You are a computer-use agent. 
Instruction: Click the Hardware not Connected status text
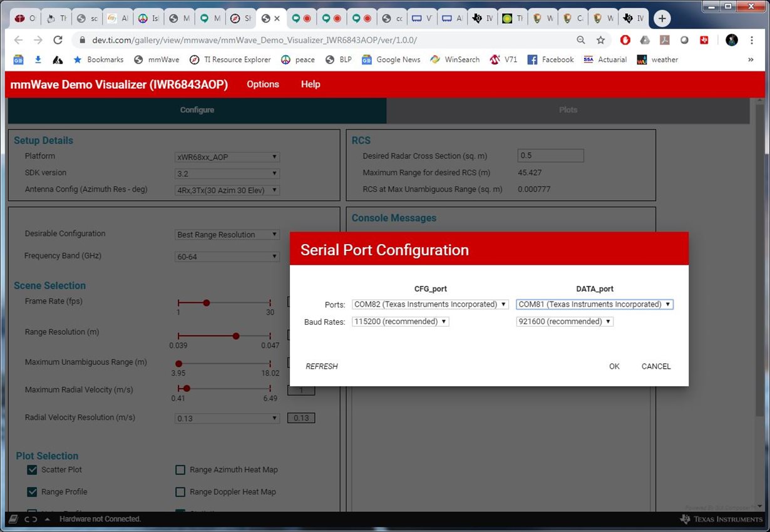tap(100, 519)
